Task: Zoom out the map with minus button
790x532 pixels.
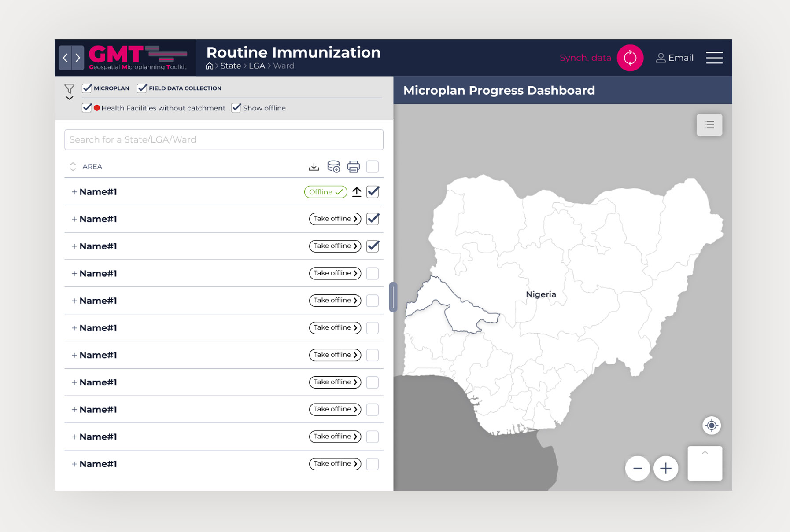Action: [637, 468]
